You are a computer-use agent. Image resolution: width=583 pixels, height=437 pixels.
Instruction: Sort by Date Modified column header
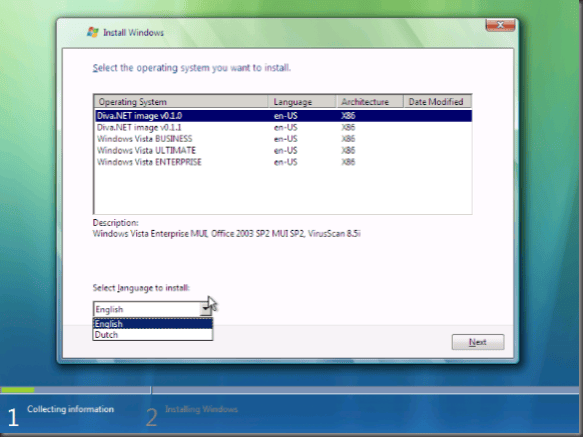click(437, 102)
